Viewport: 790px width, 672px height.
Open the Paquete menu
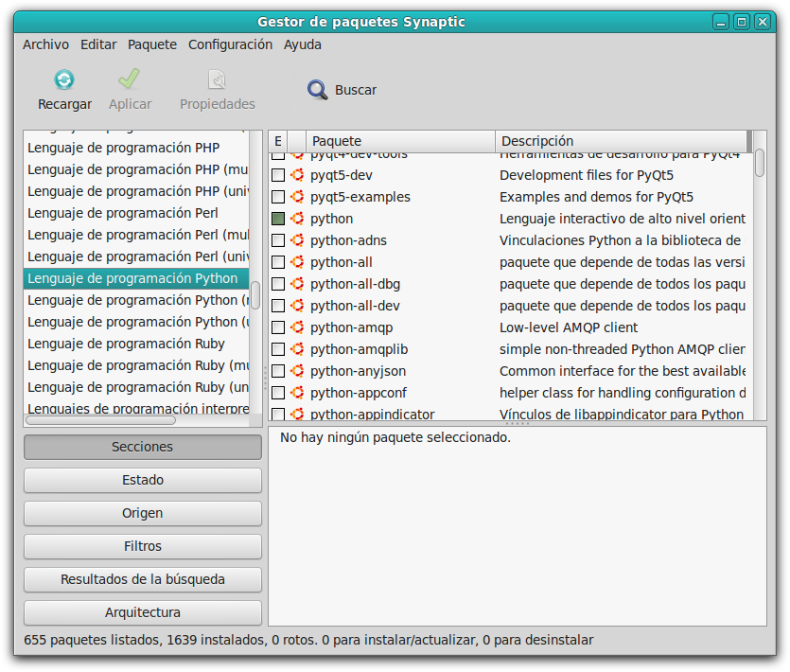click(x=151, y=44)
